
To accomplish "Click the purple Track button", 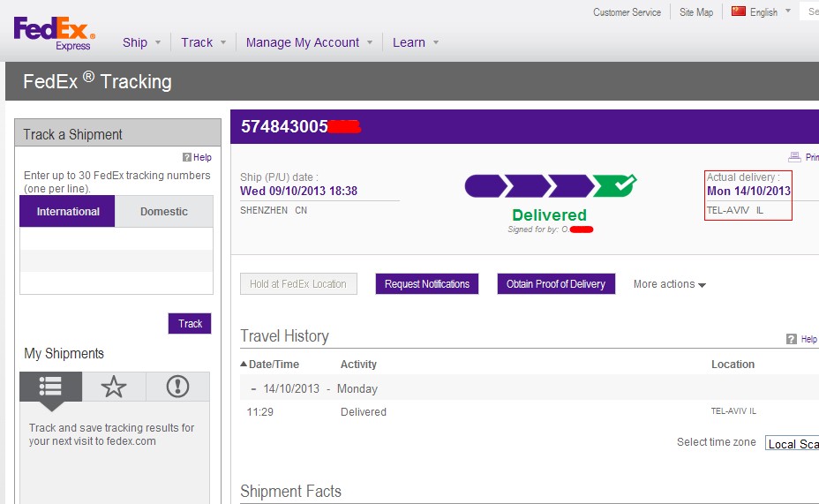I will tap(190, 323).
